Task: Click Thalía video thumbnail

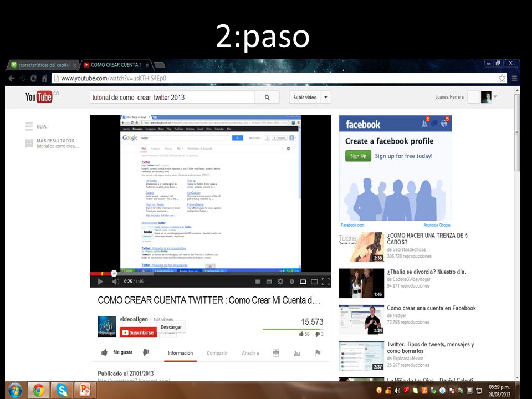Action: tap(361, 283)
